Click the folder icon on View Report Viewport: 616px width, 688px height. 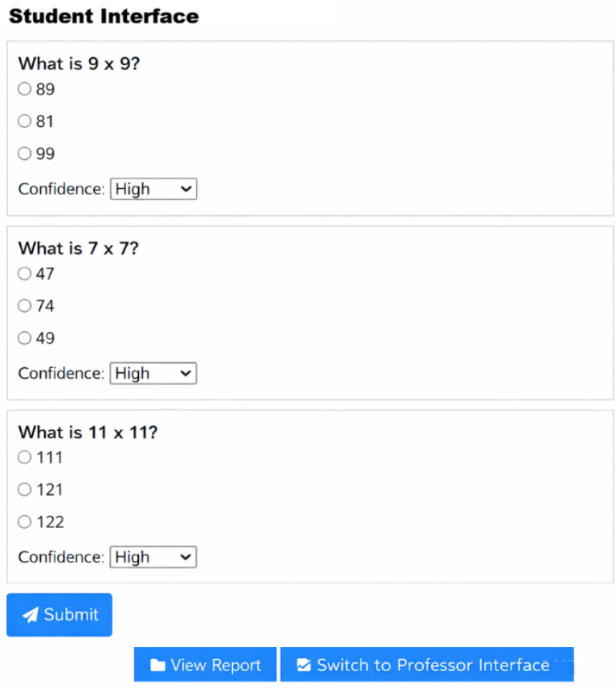click(158, 665)
